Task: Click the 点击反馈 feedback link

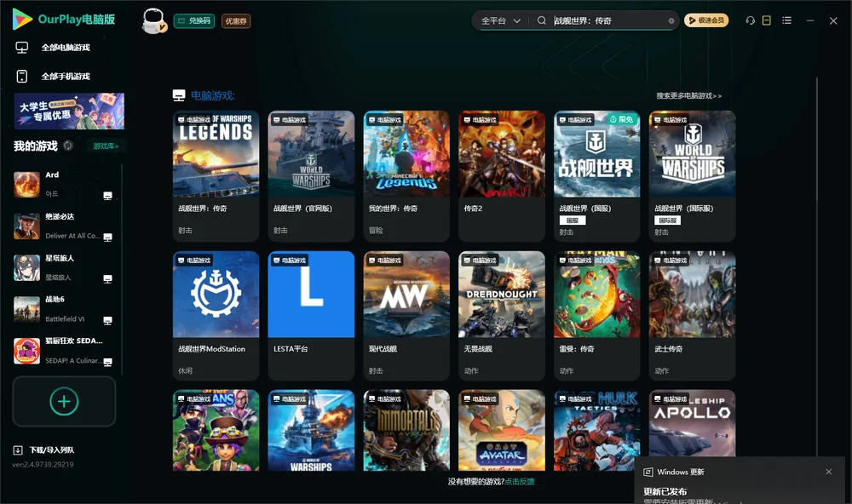Action: 519,481
